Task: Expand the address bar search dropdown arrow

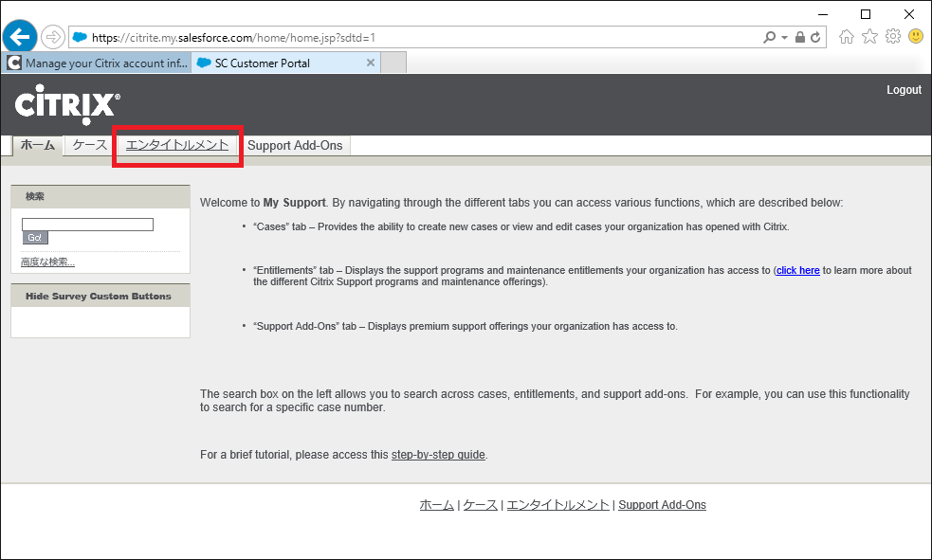Action: (x=784, y=38)
